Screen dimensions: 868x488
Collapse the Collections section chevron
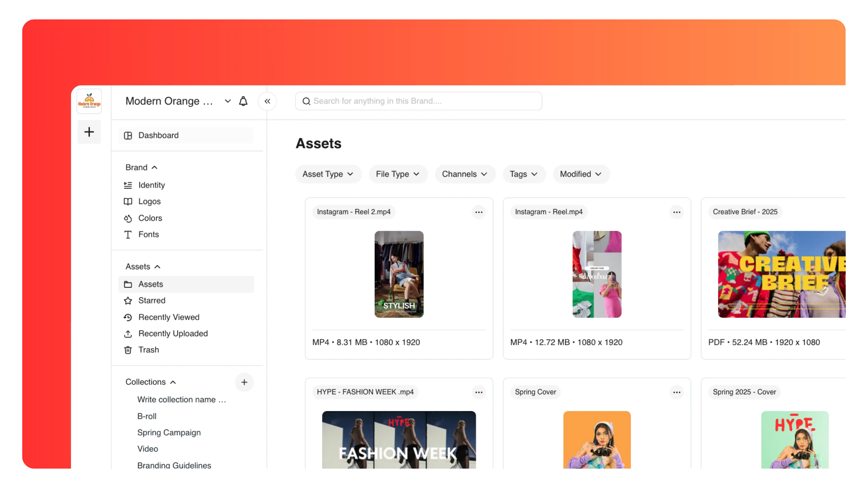tap(173, 382)
